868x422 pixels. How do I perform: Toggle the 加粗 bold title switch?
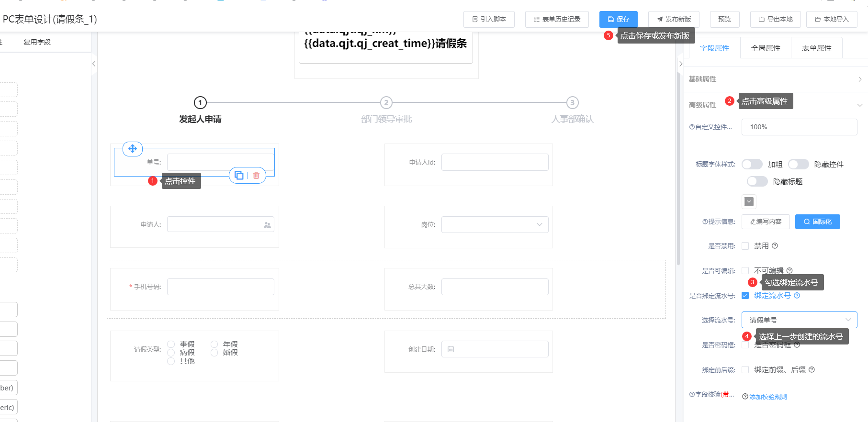coord(752,164)
